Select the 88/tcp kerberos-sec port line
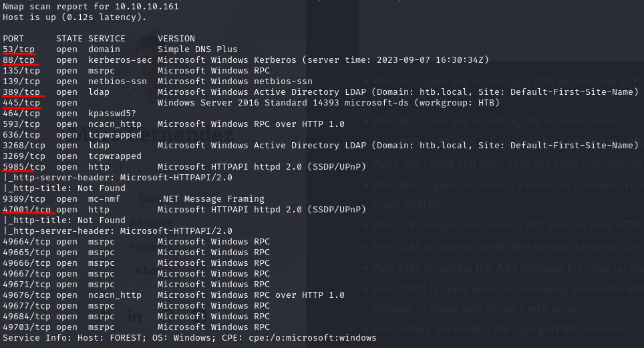 tap(246, 60)
